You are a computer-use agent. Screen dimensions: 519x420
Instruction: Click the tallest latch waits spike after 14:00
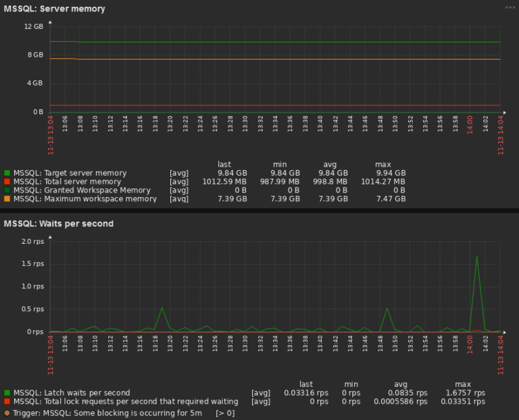477,257
